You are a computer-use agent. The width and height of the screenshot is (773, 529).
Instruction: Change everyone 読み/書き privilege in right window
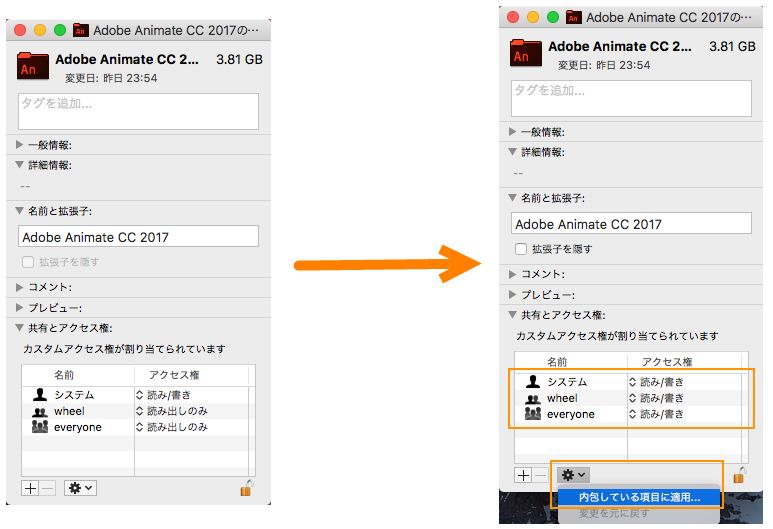click(x=656, y=414)
